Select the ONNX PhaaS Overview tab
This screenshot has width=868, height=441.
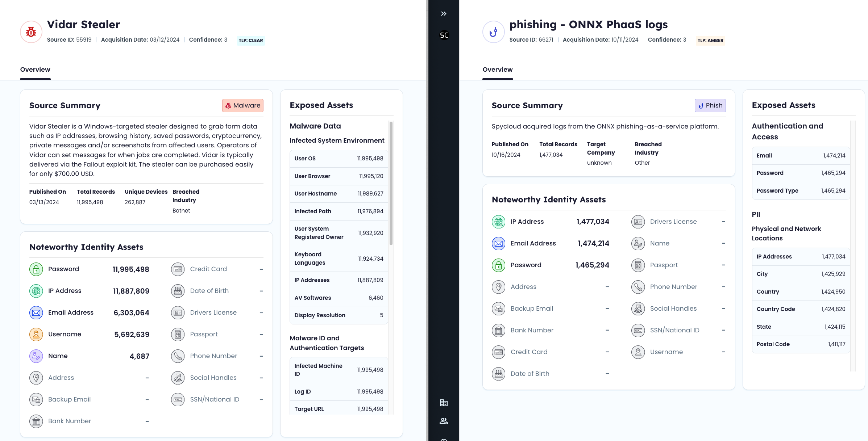point(497,70)
